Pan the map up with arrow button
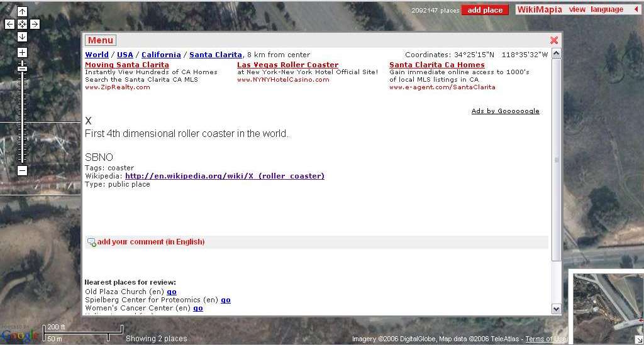Image resolution: width=644 pixels, height=345 pixels. click(22, 11)
